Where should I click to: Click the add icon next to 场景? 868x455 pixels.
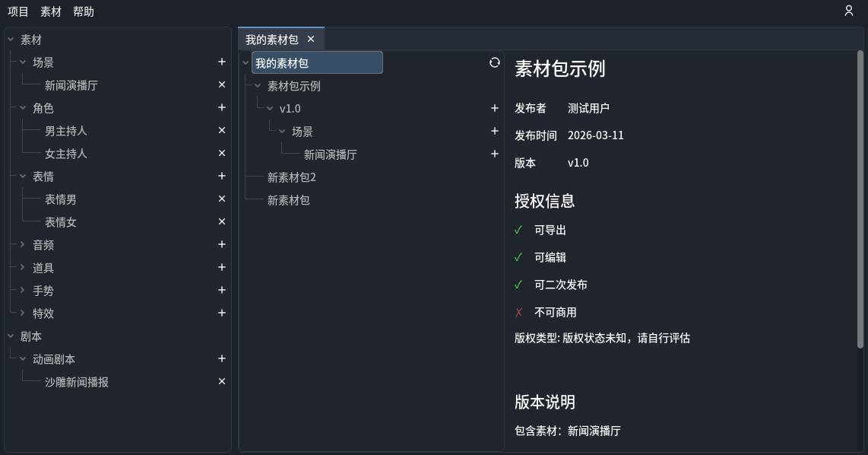click(222, 62)
